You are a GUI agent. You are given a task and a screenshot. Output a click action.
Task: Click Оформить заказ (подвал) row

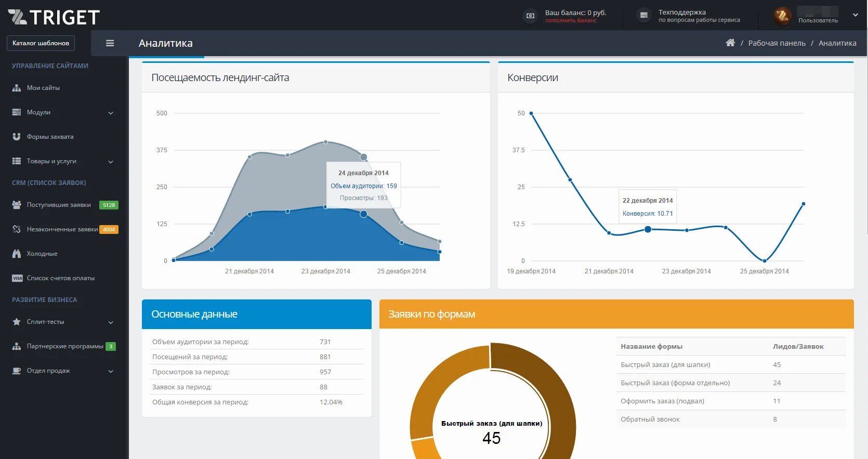click(731, 401)
